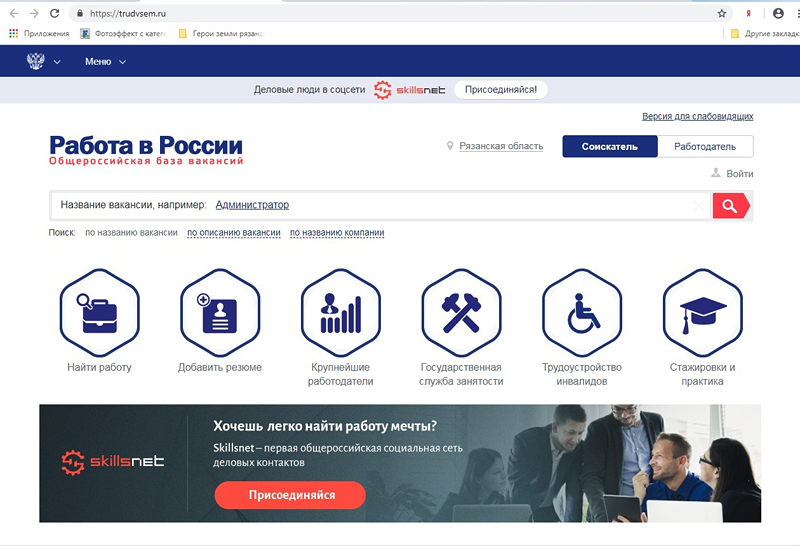The width and height of the screenshot is (800, 546).
Task: Open Трудоустройство инвалидов wheelchair icon
Action: tap(582, 313)
